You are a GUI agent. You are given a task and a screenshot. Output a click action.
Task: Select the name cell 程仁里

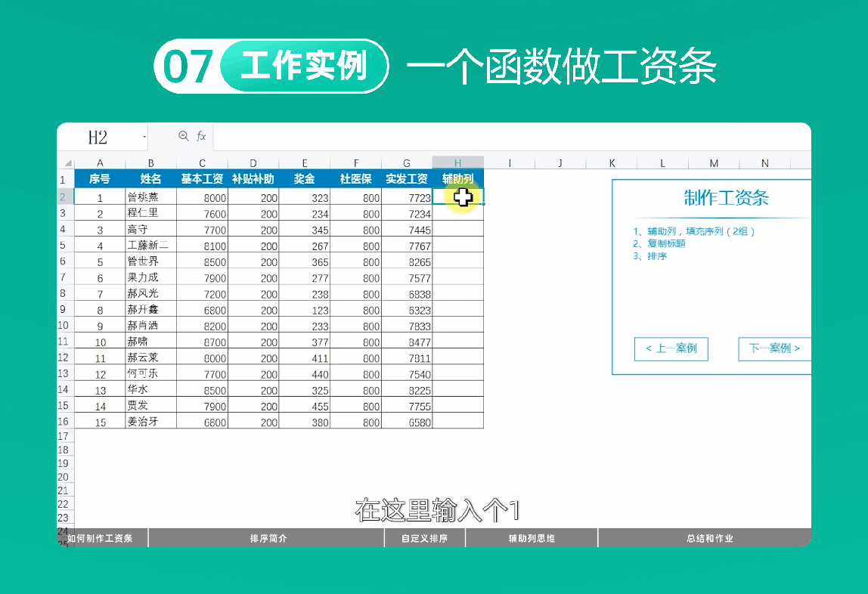pos(150,213)
